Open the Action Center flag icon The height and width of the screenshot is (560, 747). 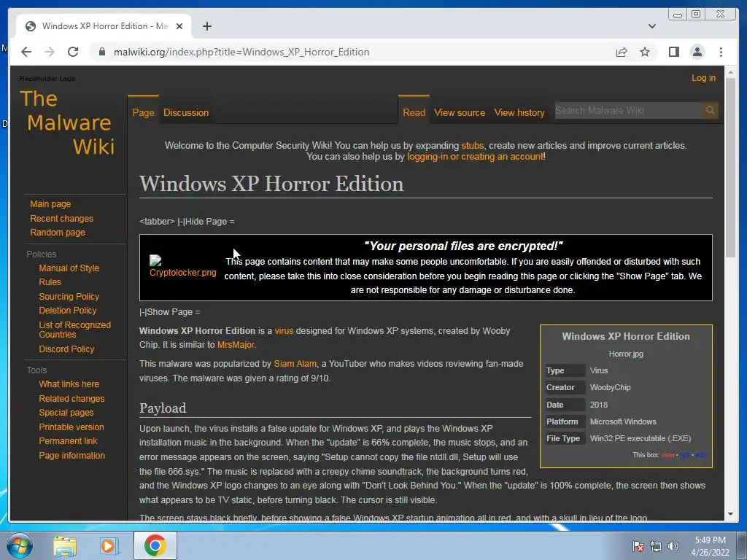point(638,546)
